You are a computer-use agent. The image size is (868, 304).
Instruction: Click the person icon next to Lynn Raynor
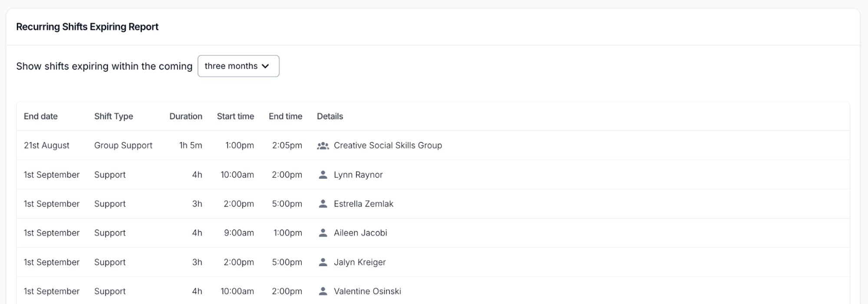[323, 175]
